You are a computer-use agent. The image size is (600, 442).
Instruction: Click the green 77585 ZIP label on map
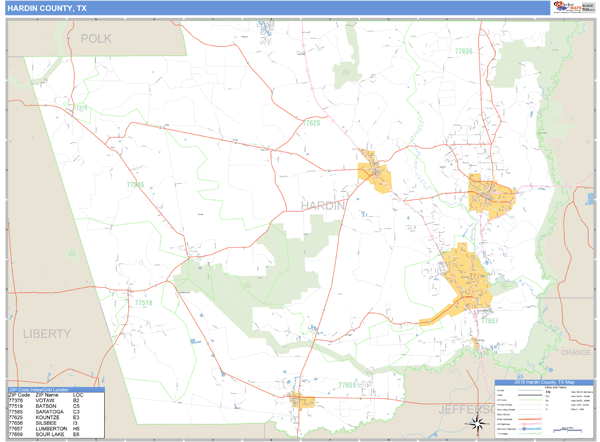pos(135,185)
